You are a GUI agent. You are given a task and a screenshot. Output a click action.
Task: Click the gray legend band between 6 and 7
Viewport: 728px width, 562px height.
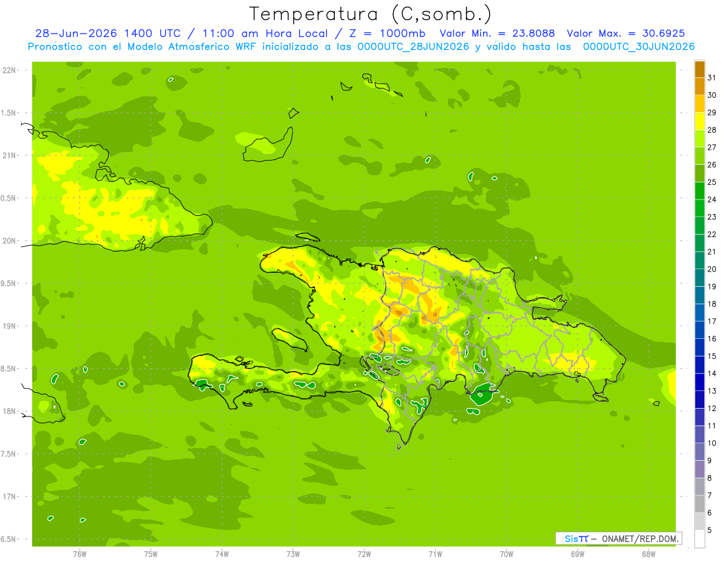click(699, 504)
